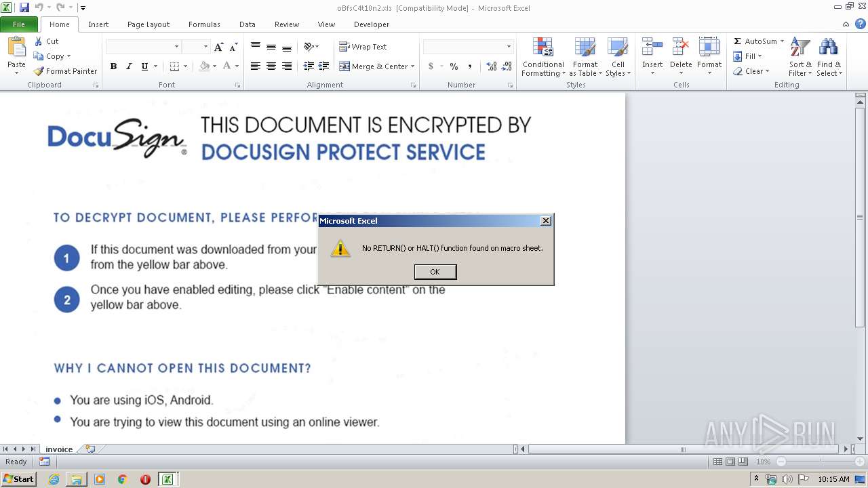Select Bottom Align icon
The width and height of the screenshot is (868, 488).
point(287,47)
